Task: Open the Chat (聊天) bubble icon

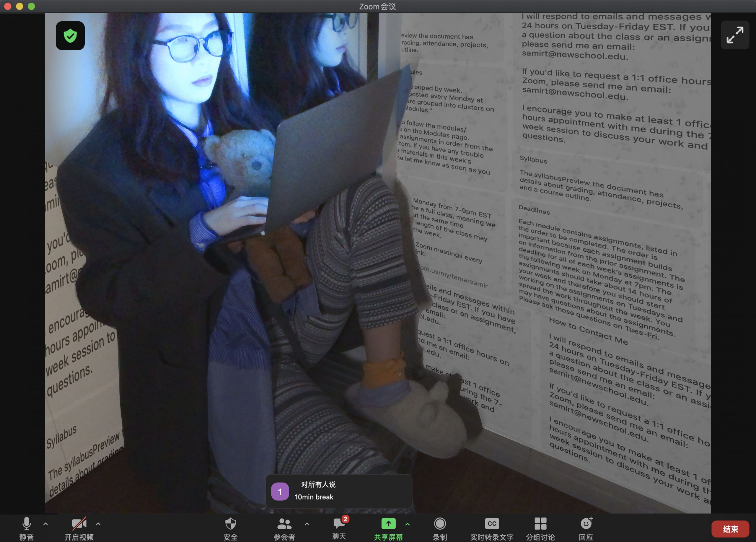Action: (x=339, y=524)
